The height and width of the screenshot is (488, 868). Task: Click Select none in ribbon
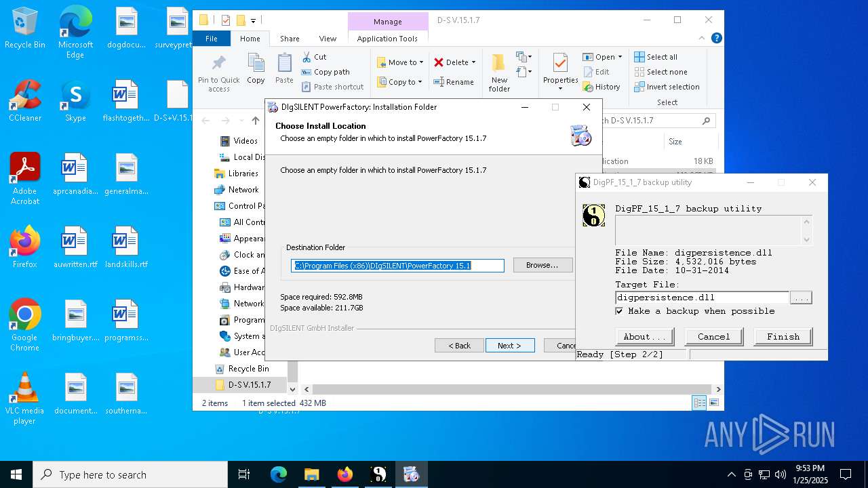(661, 72)
